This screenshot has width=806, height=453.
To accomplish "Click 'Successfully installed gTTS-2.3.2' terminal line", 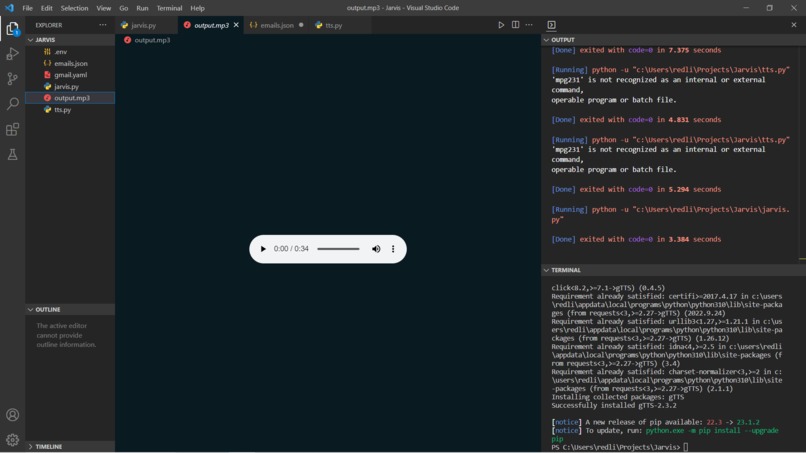I will 614,405.
